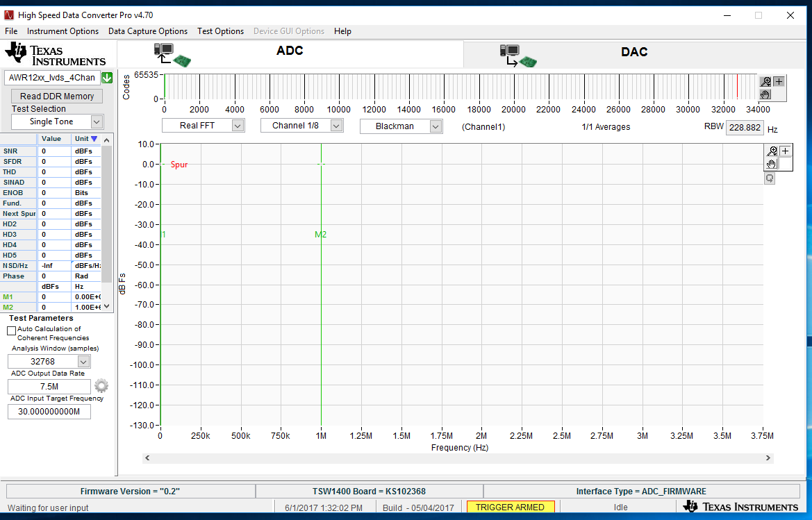Select the green M1 marker row in the table
The image size is (812, 520).
click(x=51, y=297)
